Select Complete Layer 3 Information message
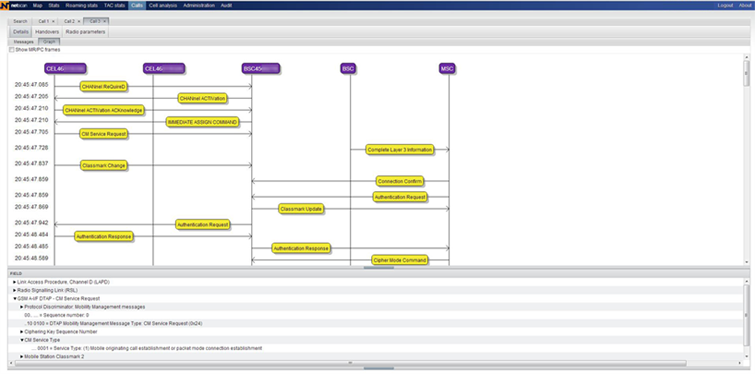The image size is (755, 374). 400,150
